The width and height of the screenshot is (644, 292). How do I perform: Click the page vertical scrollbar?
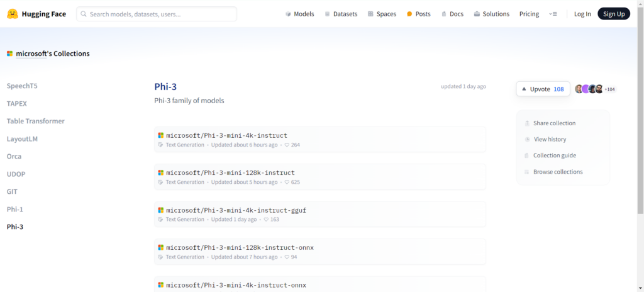click(640, 126)
